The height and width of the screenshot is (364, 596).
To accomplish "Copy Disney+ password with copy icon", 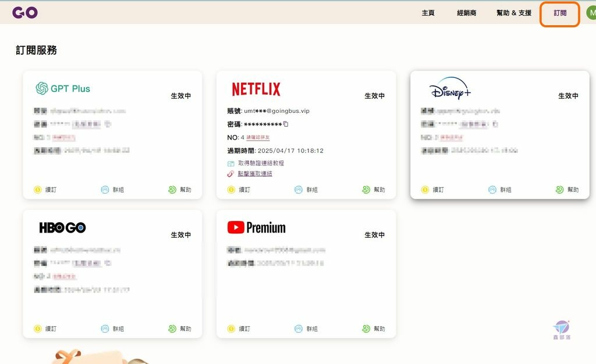I will coord(495,124).
